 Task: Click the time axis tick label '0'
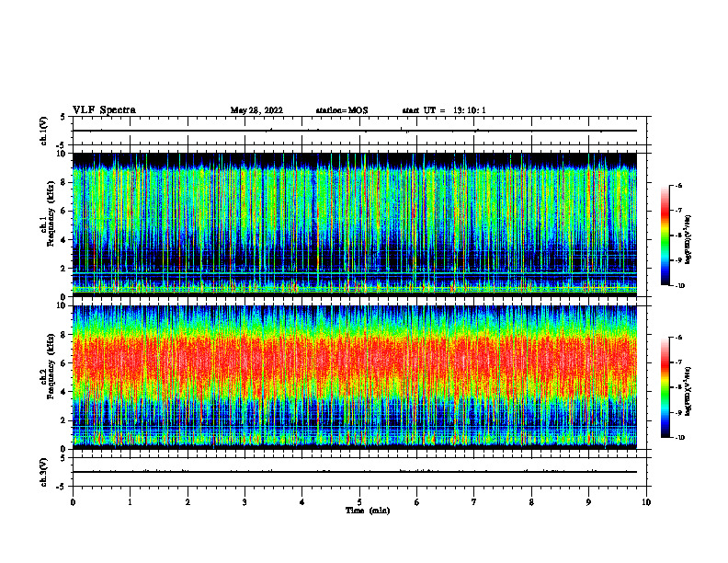73,502
